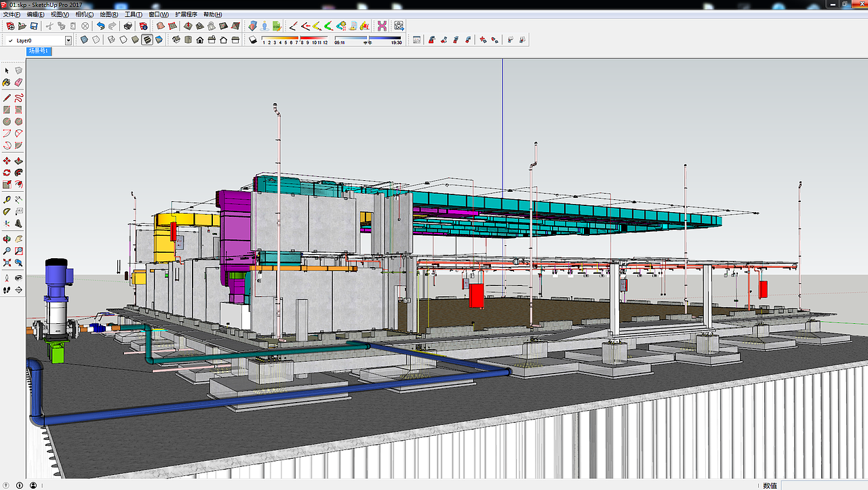Open the 相机(C) menu
The width and height of the screenshot is (868, 490).
[x=85, y=14]
